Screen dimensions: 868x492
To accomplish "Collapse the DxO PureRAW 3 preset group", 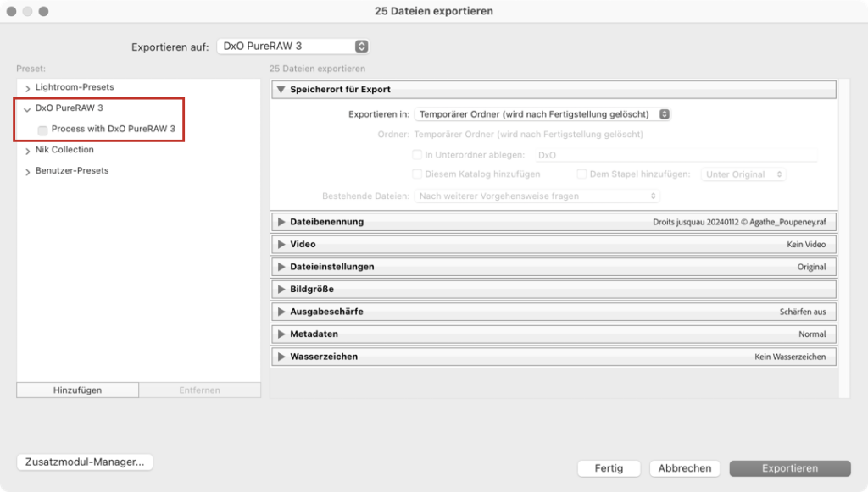I will [x=27, y=109].
